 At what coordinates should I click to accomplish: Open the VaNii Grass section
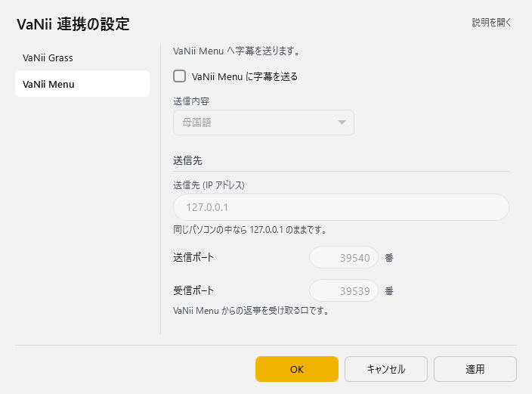click(x=82, y=57)
